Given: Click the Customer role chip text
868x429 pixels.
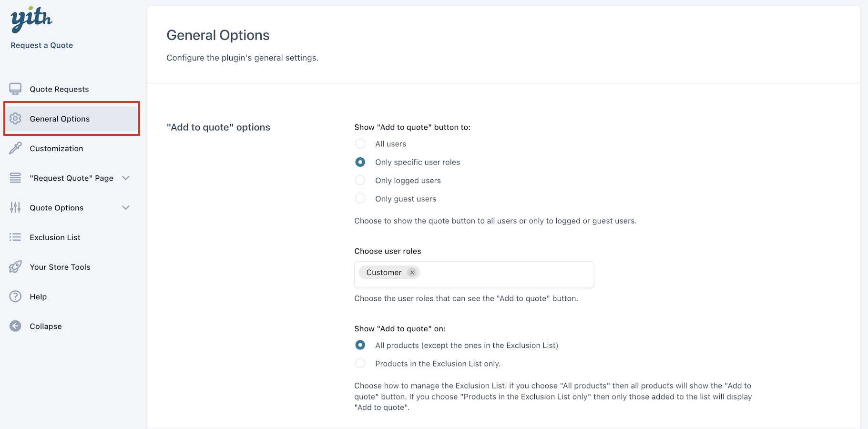Looking at the screenshot, I should [384, 273].
